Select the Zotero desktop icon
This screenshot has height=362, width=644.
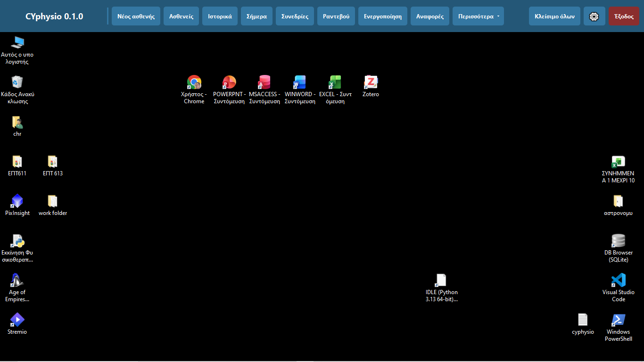point(371,82)
